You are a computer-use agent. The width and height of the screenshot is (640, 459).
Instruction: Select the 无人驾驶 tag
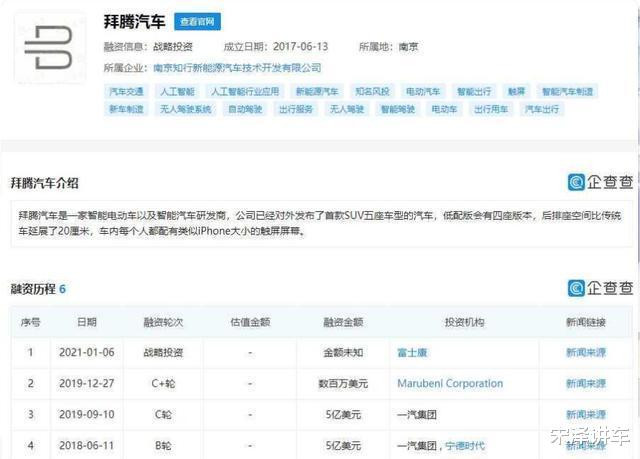click(347, 109)
